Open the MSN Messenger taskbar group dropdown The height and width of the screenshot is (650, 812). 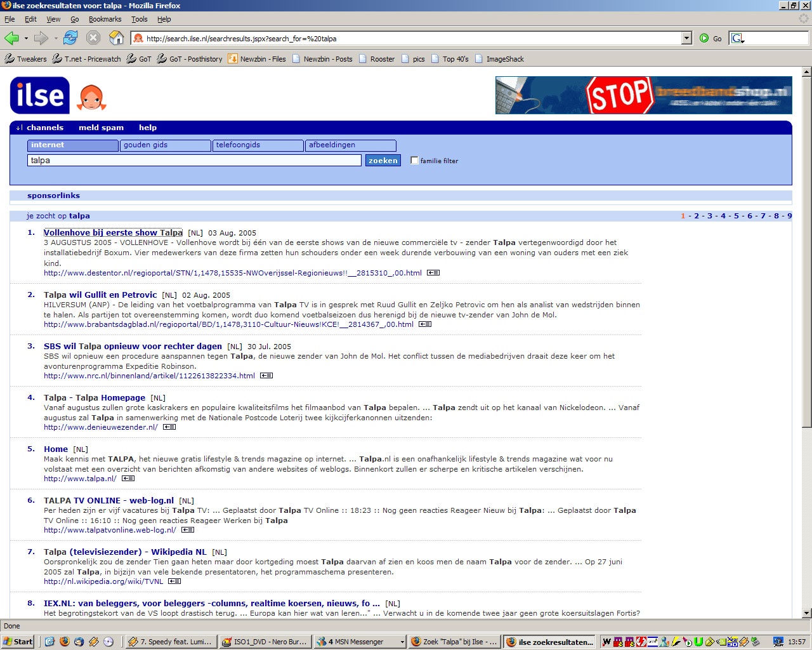coord(402,642)
